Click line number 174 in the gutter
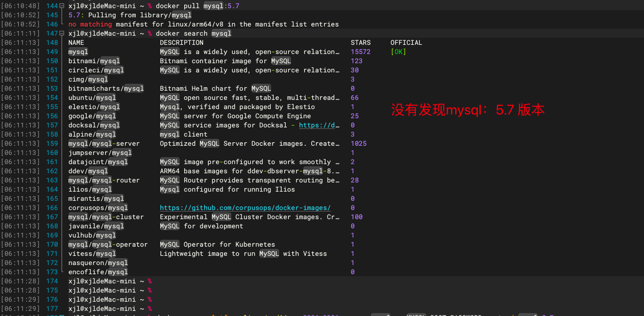This screenshot has width=644, height=316. (x=52, y=281)
